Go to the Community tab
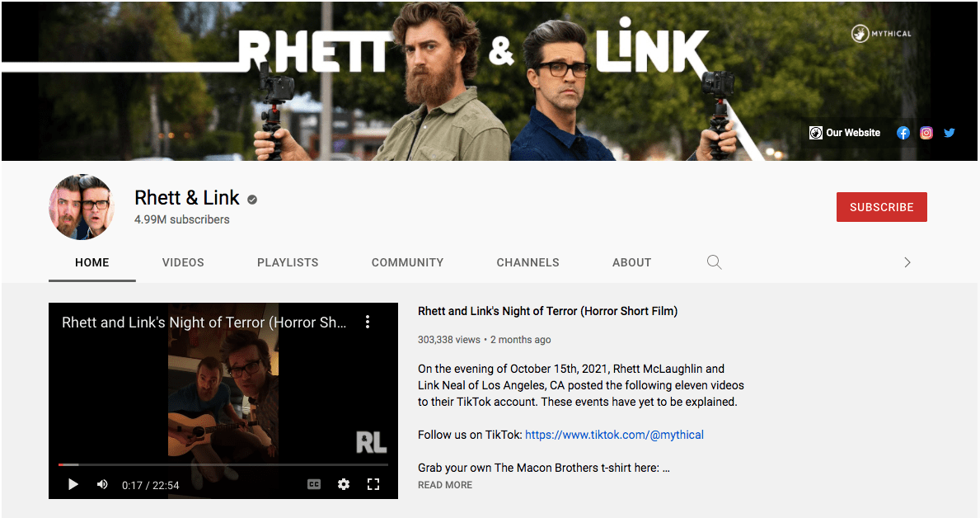 tap(407, 263)
